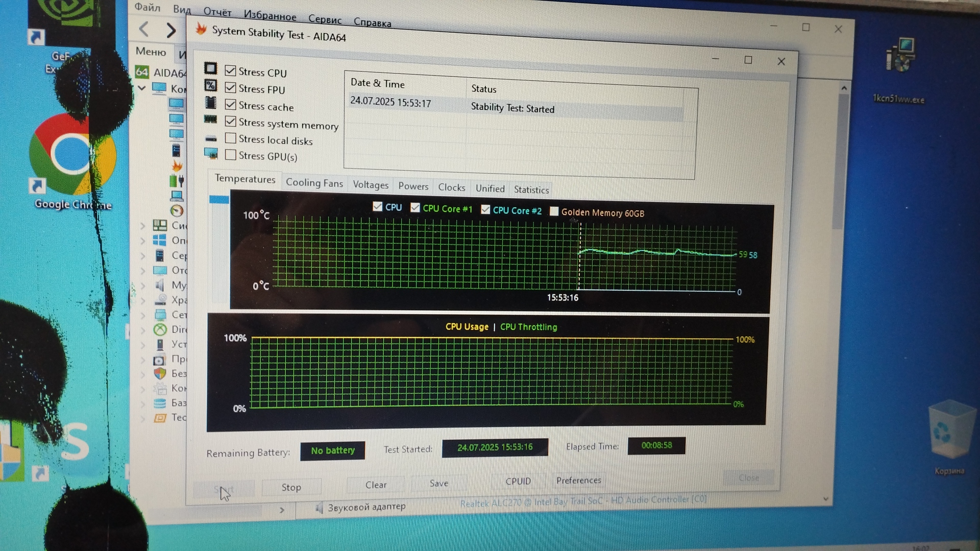Viewport: 980px width, 551px height.
Task: Toggle the CPU Core #1 graph checkbox
Action: 415,208
